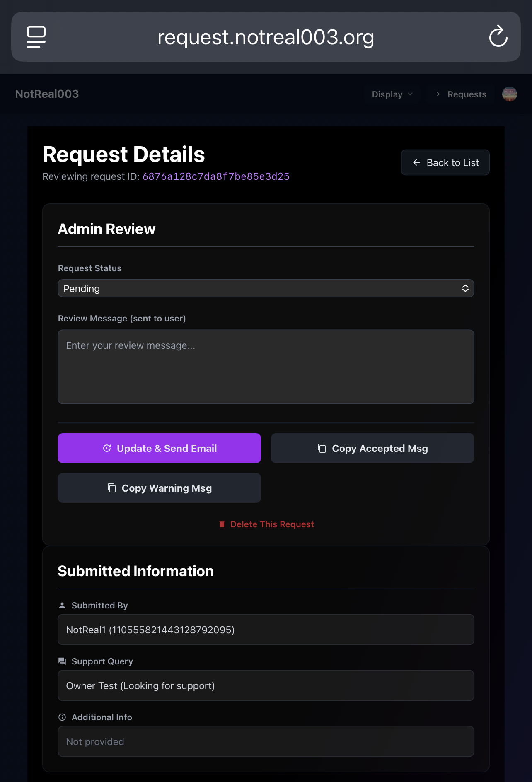Click the copy icon on Copy Warning Msg
Viewport: 532px width, 782px height.
click(x=111, y=488)
